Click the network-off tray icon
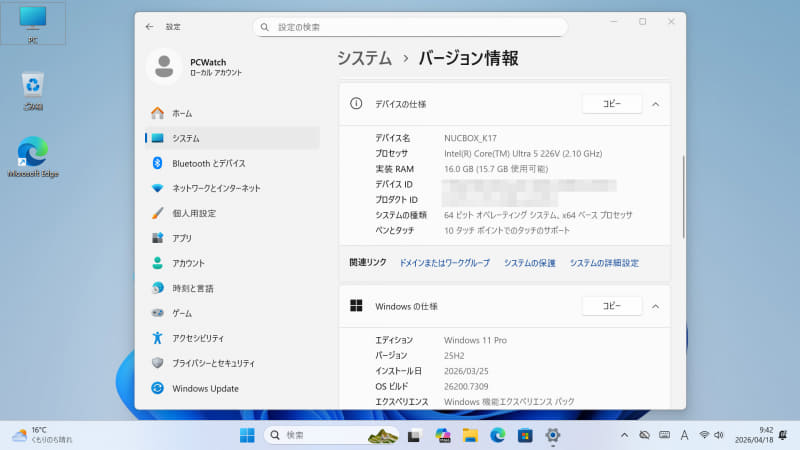Image resolution: width=800 pixels, height=450 pixels. [644, 435]
